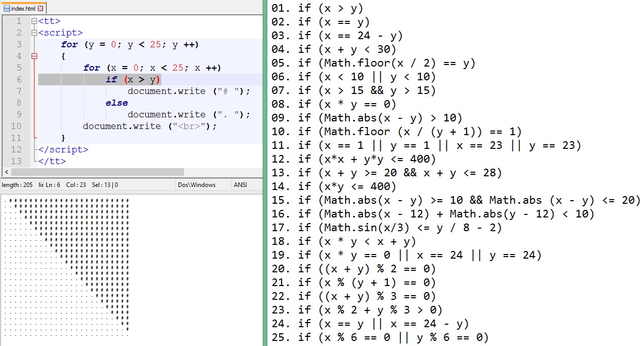Click list item '14. if (x*y <= 400)'
The width and height of the screenshot is (644, 346).
pyautogui.click(x=334, y=186)
